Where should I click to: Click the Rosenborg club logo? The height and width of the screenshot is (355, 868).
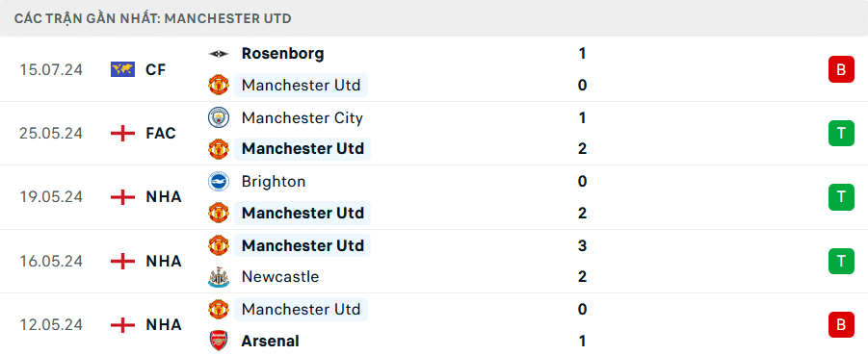coord(218,54)
